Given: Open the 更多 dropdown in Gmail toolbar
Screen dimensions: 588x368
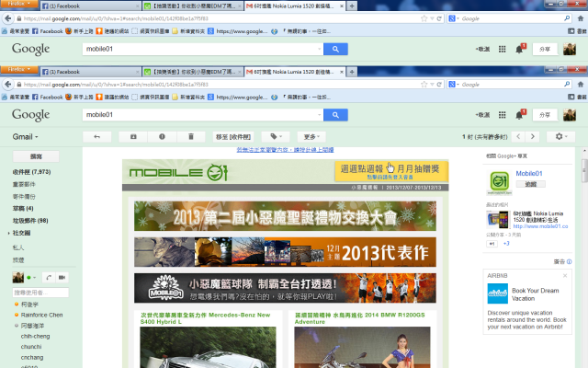Looking at the screenshot, I should pyautogui.click(x=311, y=137).
